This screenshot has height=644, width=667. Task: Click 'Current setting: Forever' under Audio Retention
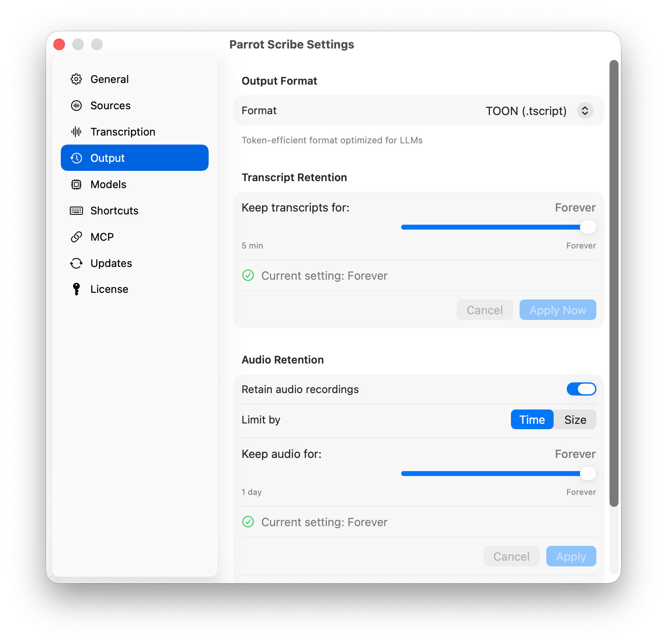(324, 522)
